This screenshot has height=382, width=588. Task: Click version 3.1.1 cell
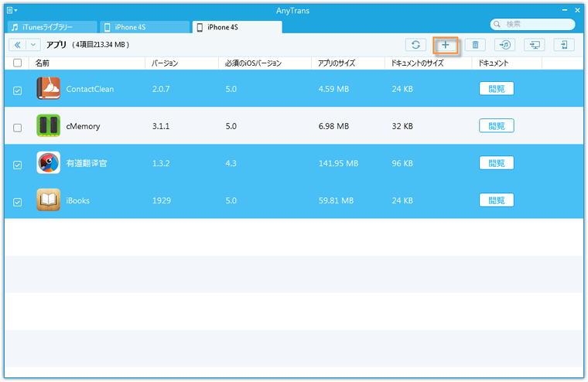click(161, 126)
